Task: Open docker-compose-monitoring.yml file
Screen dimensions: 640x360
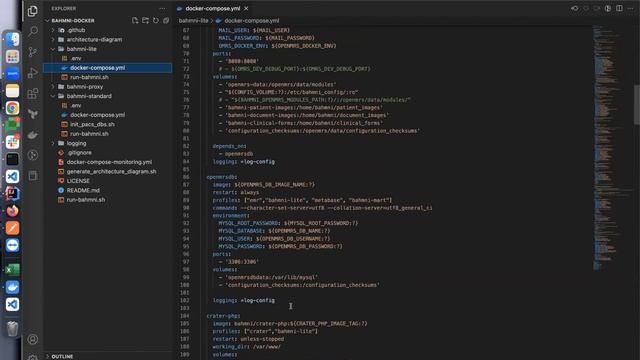Action: coord(108,162)
